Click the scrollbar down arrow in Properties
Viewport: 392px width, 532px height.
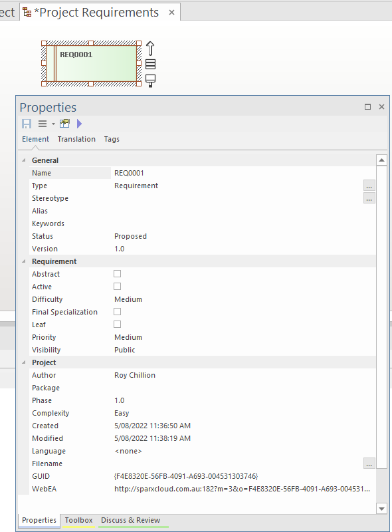(382, 509)
